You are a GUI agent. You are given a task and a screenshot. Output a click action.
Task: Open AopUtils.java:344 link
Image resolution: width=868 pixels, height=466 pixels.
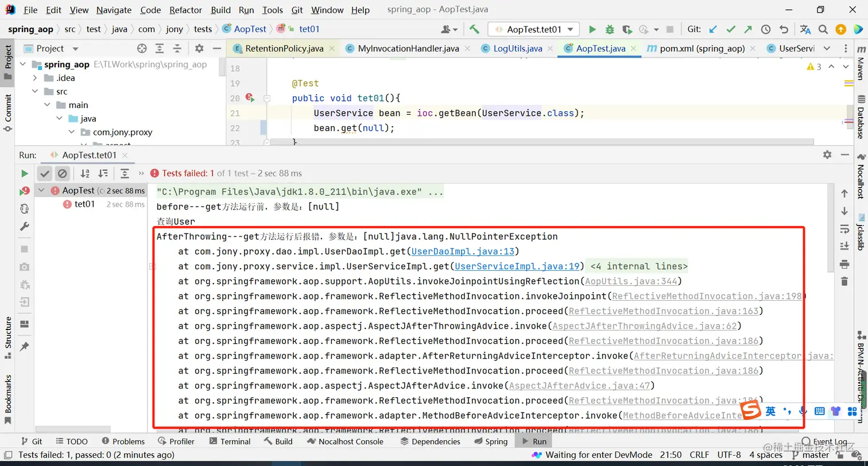point(631,281)
